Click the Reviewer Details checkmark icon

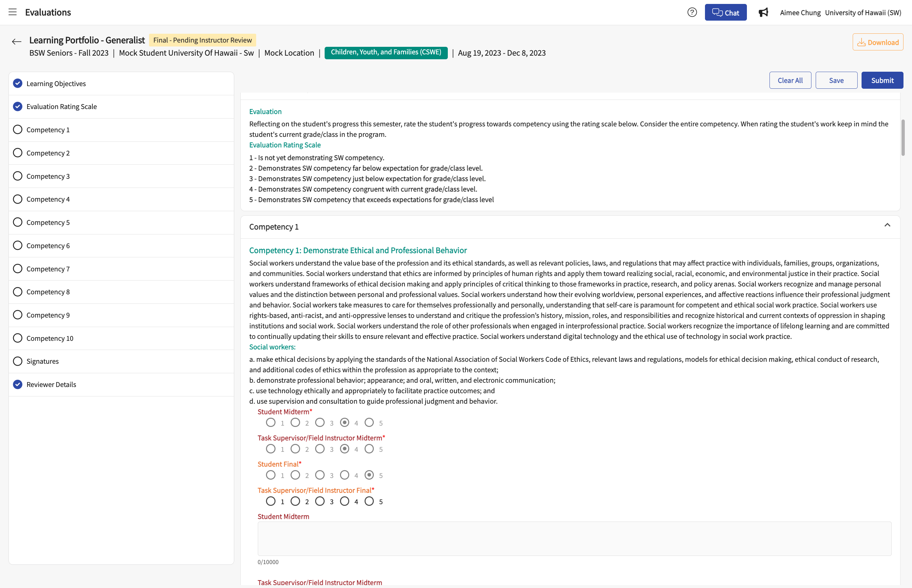[18, 384]
